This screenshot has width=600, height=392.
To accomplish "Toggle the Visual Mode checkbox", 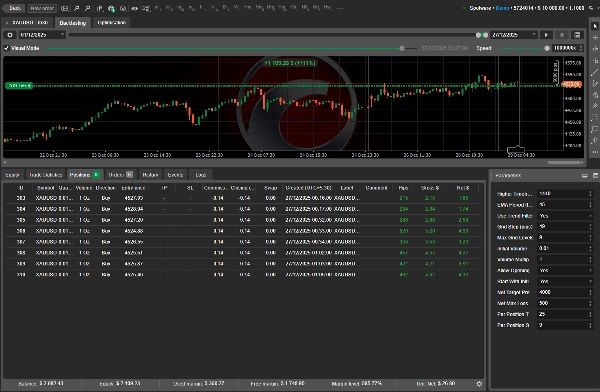I will point(7,48).
